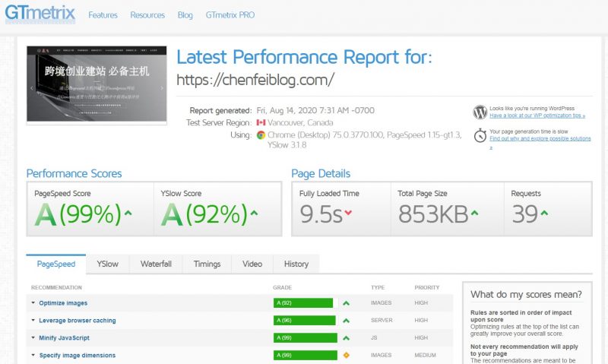The height and width of the screenshot is (364, 608).
Task: Click the report generated date text
Action: point(315,110)
